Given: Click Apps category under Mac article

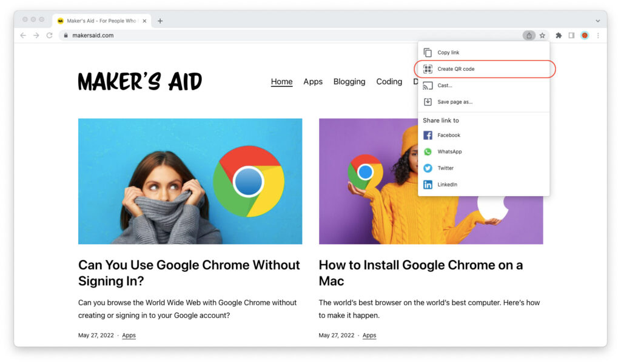Looking at the screenshot, I should (369, 336).
